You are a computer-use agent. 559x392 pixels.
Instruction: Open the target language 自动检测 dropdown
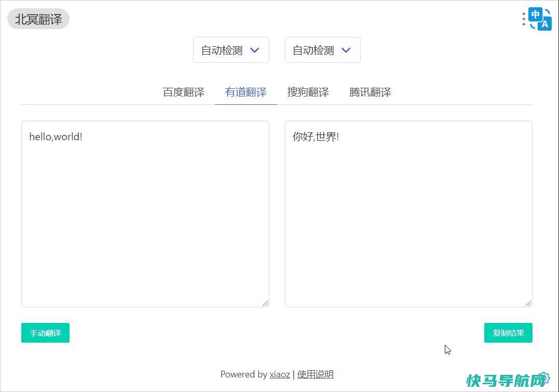tap(323, 50)
